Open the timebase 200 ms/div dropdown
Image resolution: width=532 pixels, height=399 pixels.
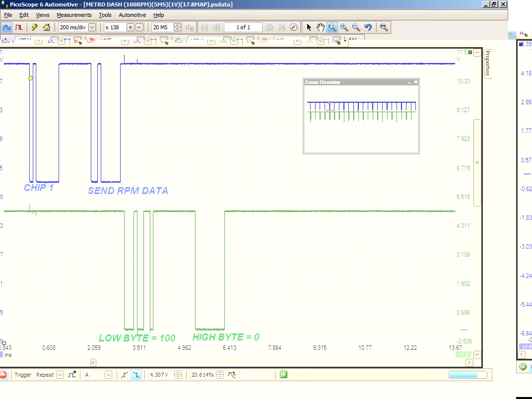(x=92, y=27)
